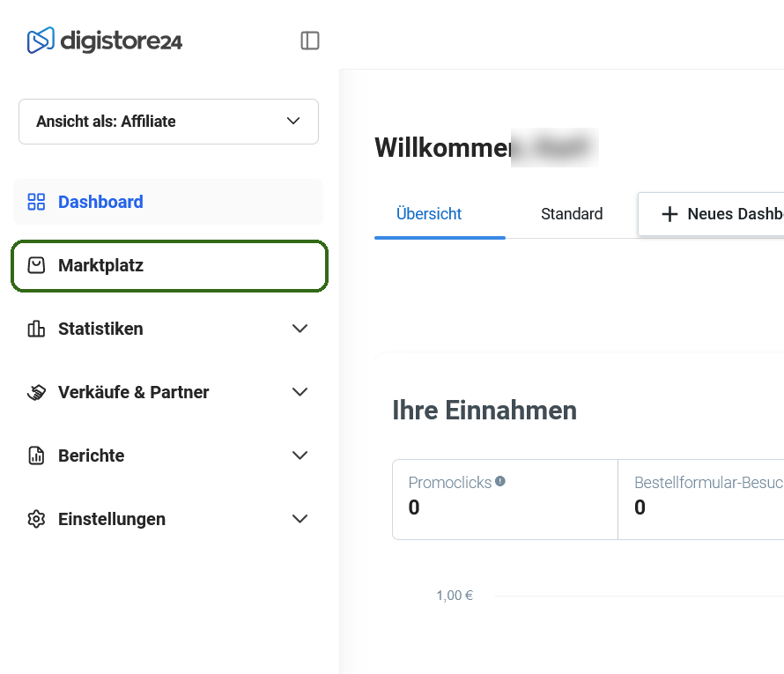Screen dimensions: 784x674
Task: Expand the Verkäufe & Partner chevron
Action: point(300,392)
